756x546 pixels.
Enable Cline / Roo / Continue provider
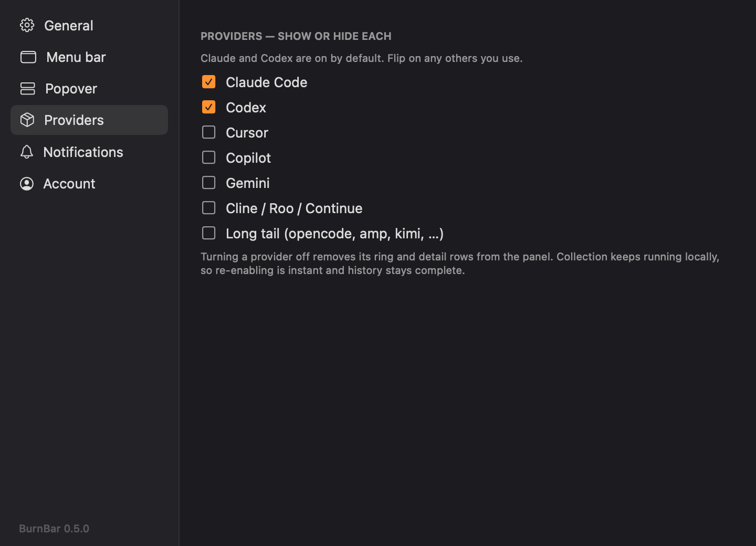pyautogui.click(x=209, y=208)
